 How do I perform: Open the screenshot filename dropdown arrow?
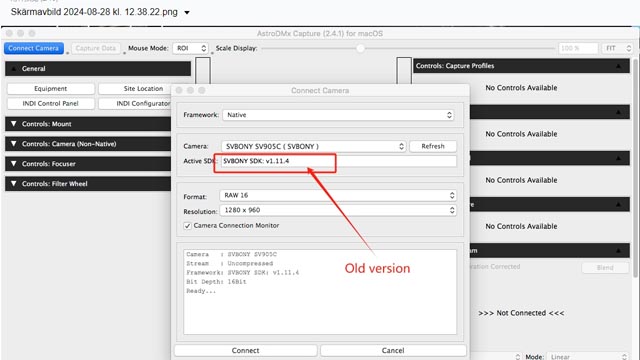point(187,13)
